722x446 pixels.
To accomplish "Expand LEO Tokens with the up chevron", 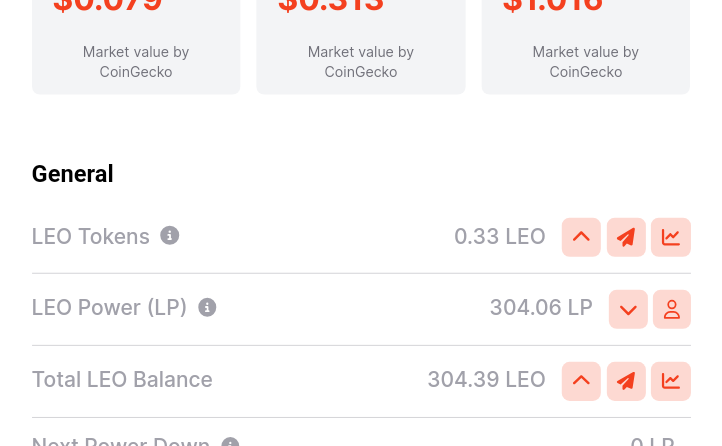I will (581, 237).
